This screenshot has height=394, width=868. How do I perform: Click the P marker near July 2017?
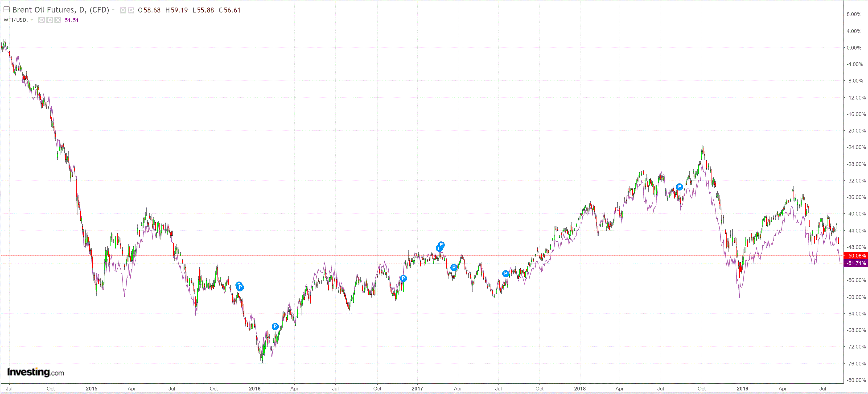[x=506, y=274]
